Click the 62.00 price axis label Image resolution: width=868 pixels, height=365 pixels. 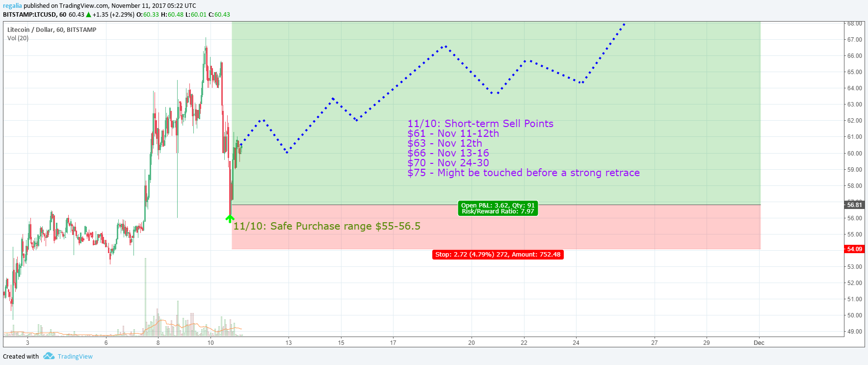854,121
